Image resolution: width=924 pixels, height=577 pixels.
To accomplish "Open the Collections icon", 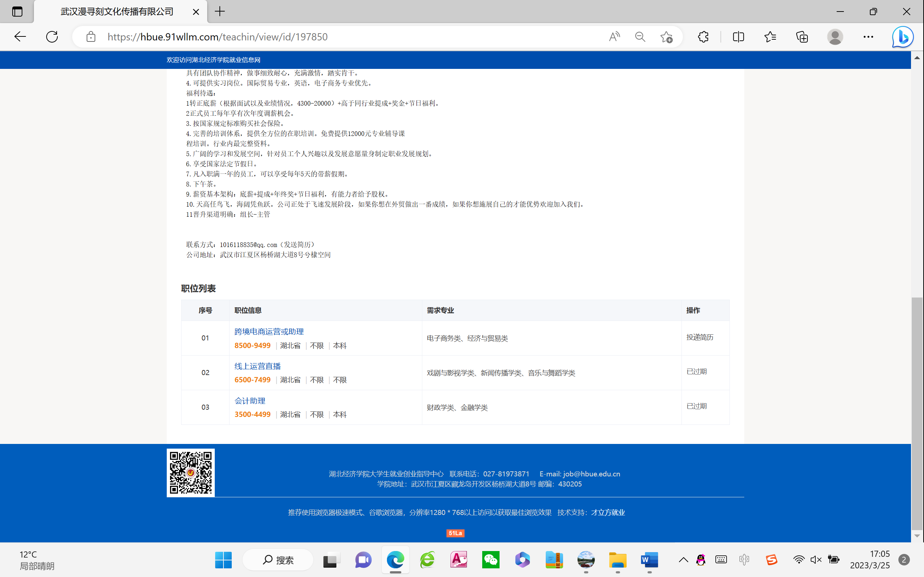I will click(802, 37).
